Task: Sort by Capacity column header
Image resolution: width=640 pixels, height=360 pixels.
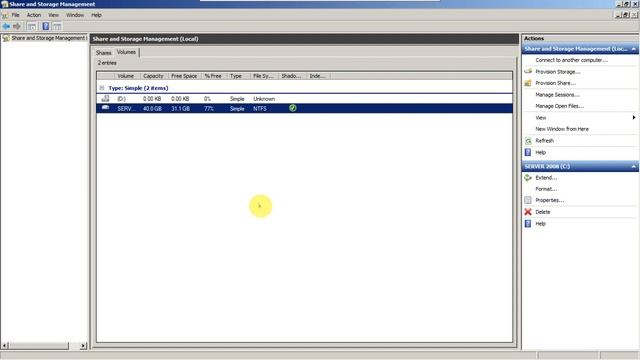Action: pyautogui.click(x=154, y=76)
